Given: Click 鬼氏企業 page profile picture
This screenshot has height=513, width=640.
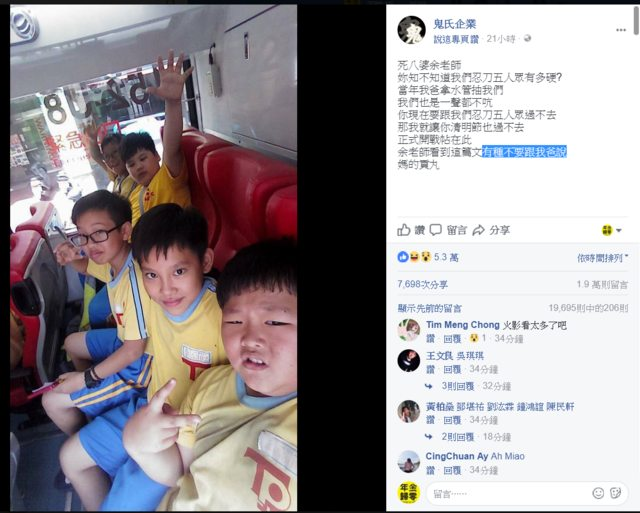Looking at the screenshot, I should (411, 30).
